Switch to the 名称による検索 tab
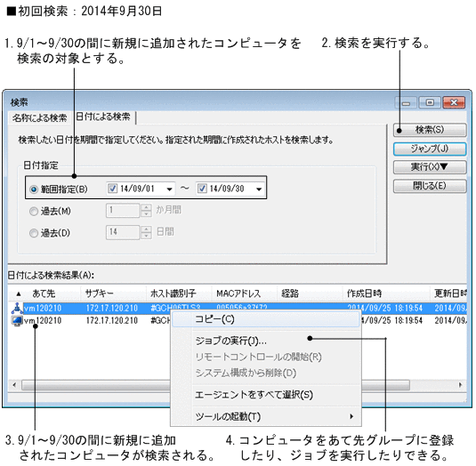 pyautogui.click(x=39, y=117)
